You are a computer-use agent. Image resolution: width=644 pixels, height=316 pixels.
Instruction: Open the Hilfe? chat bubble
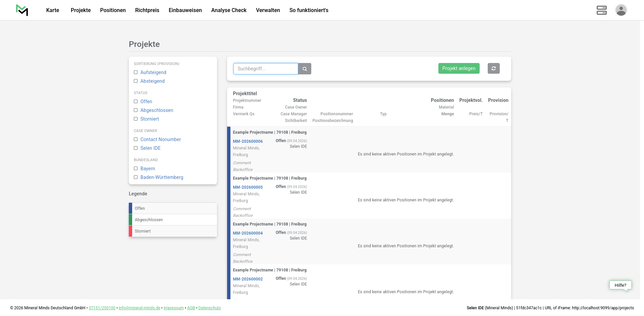[620, 285]
